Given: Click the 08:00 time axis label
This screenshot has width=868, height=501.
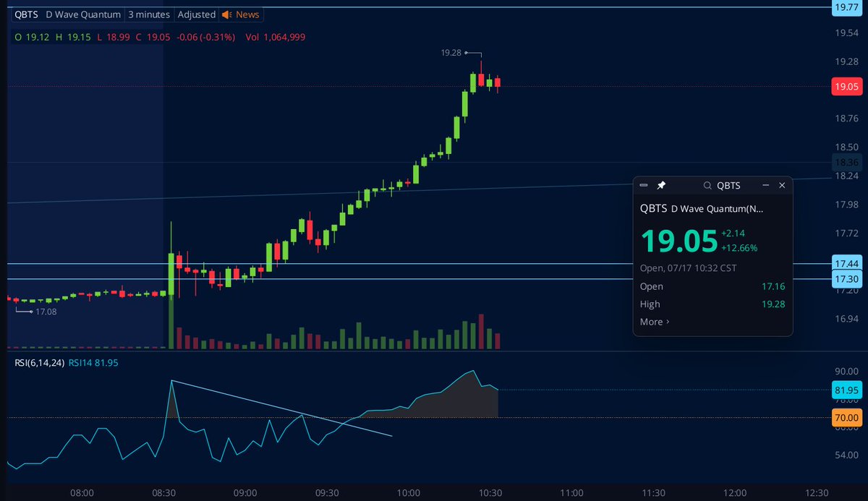Looking at the screenshot, I should [82, 492].
